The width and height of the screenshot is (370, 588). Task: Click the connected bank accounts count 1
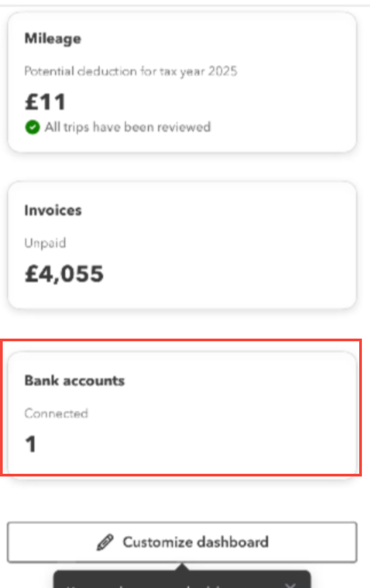click(x=31, y=444)
